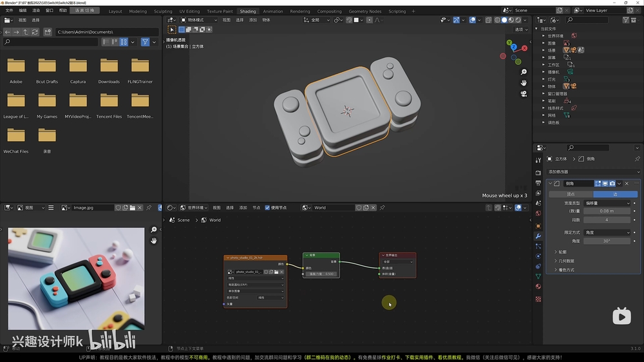Screen dimensions: 644x362
Task: Toggle file browser filter funnel
Action: [145, 42]
